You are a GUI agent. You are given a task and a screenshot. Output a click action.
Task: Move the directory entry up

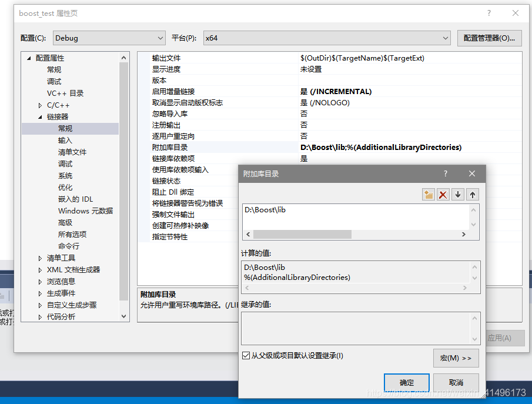click(x=471, y=194)
